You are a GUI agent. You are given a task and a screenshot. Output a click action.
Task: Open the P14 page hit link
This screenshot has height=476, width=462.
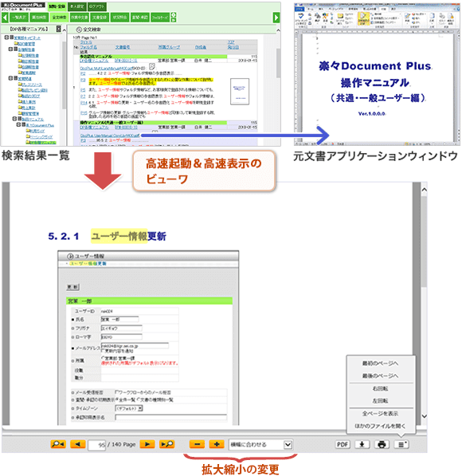pos(84,103)
